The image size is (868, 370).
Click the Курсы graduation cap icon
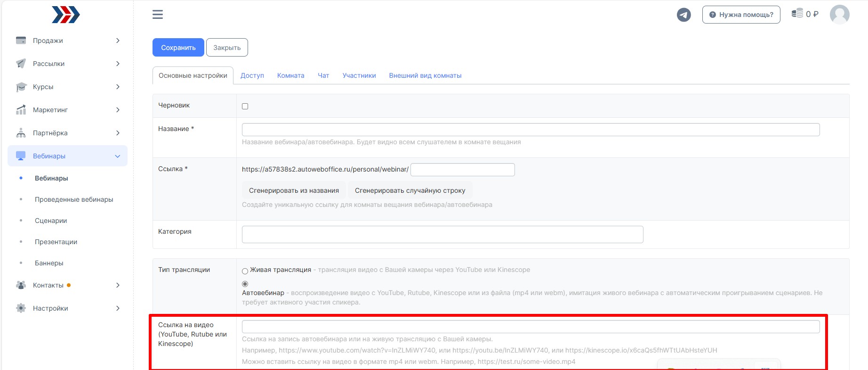coord(21,87)
